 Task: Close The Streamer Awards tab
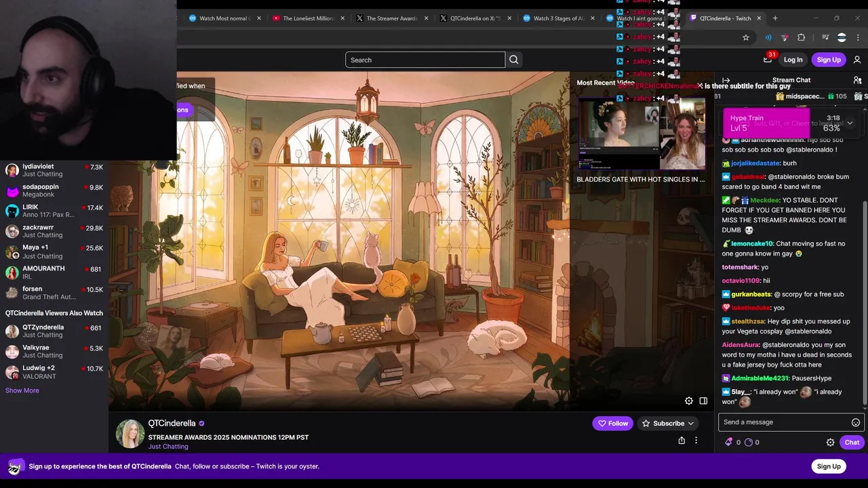click(426, 18)
